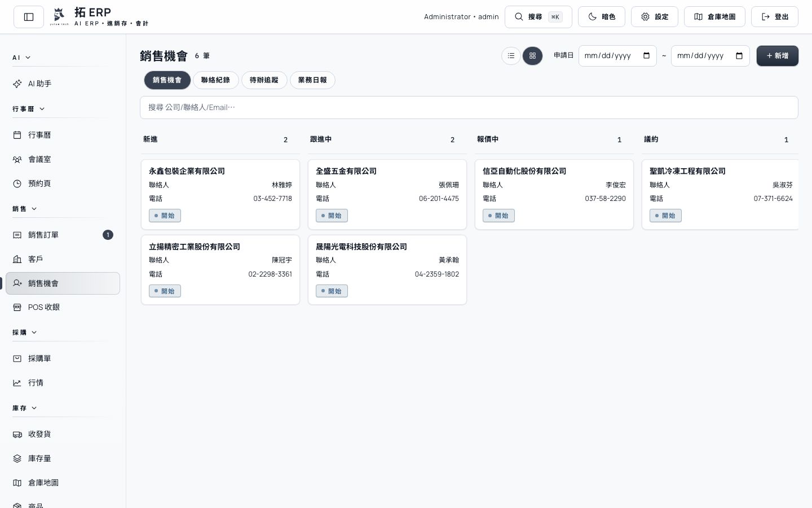Open 設定 settings

654,17
